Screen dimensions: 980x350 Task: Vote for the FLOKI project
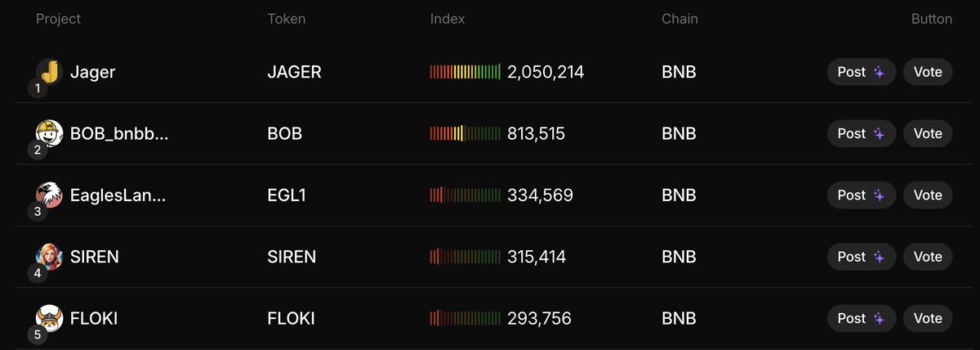928,318
